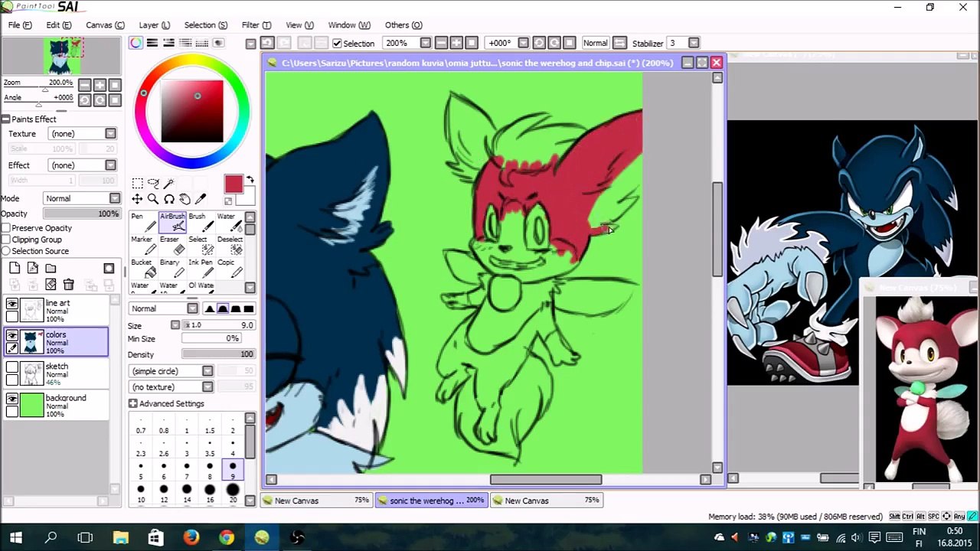980x551 pixels.
Task: Select the Marker tool
Action: (142, 245)
